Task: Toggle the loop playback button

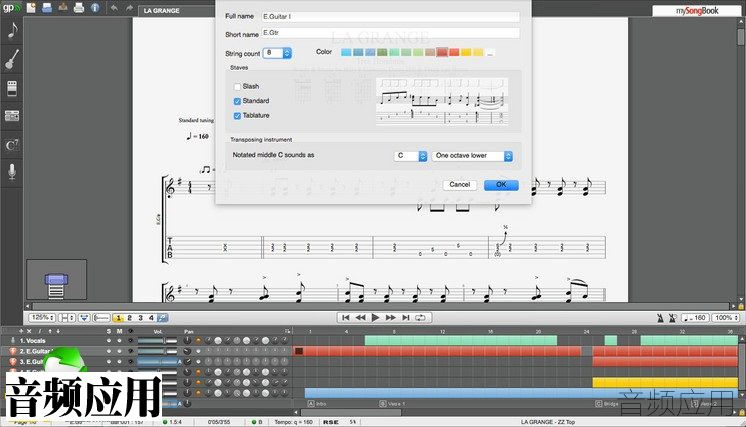Action: pos(420,318)
